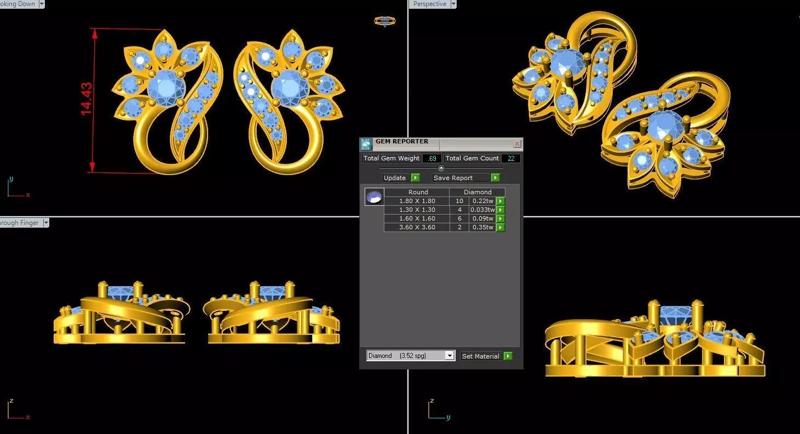Click the small ring gizmo in top viewport
This screenshot has width=800, height=434.
(x=384, y=21)
